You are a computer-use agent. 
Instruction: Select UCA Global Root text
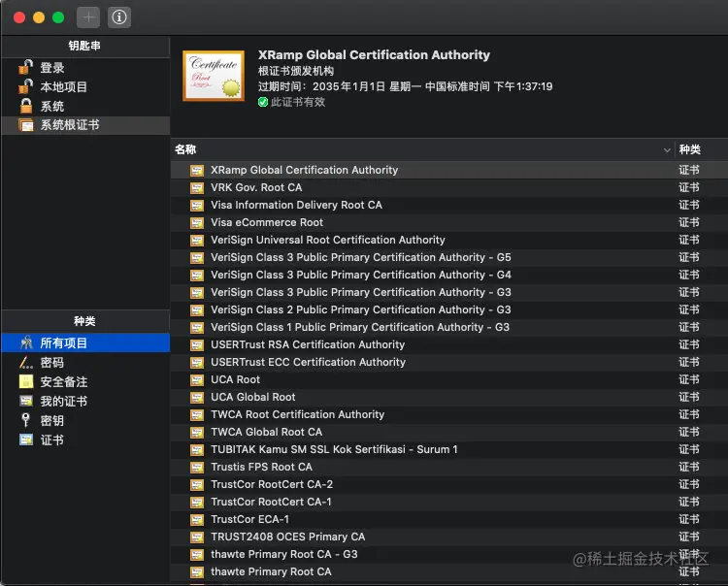click(253, 397)
